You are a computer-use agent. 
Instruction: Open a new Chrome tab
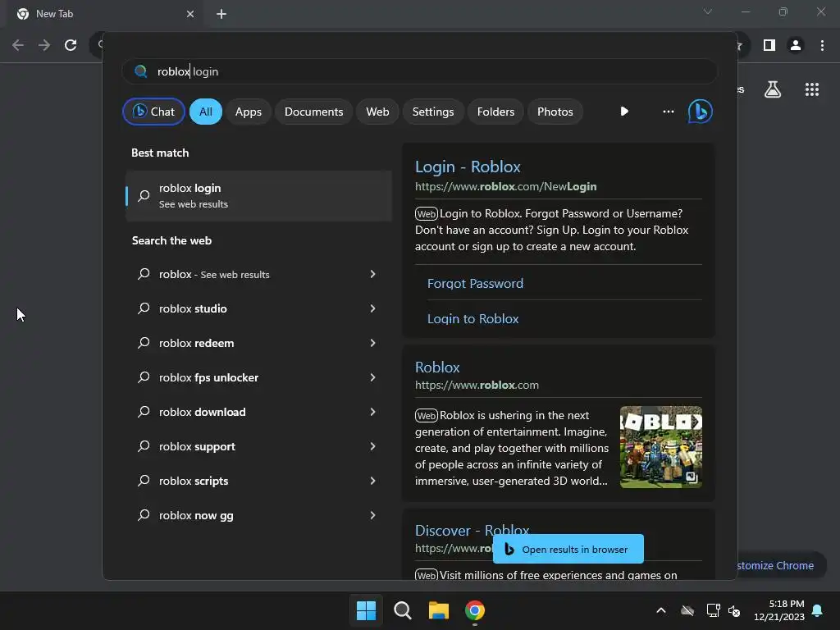pyautogui.click(x=221, y=14)
